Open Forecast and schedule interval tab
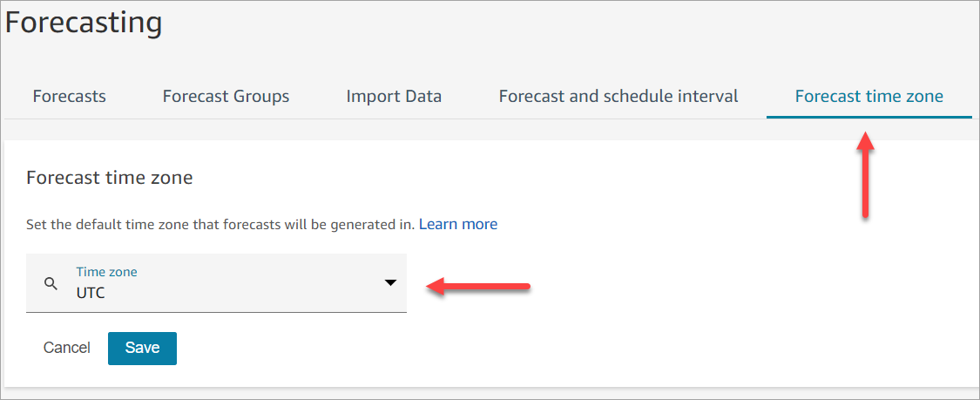Screen dimensions: 980x400 [618, 96]
